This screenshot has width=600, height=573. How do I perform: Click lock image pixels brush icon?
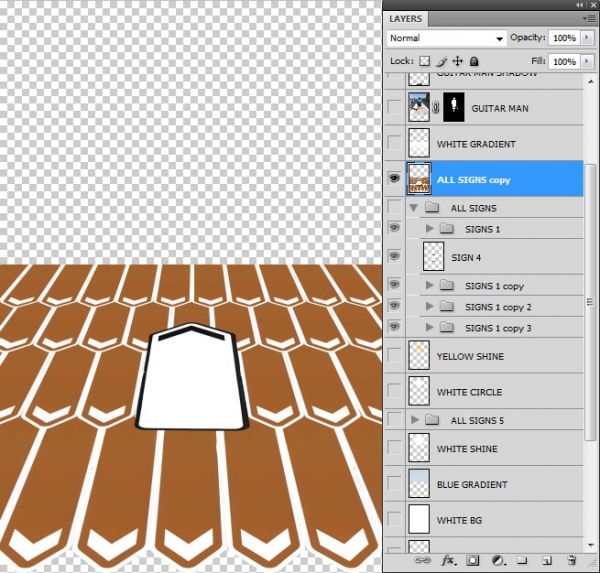(441, 61)
